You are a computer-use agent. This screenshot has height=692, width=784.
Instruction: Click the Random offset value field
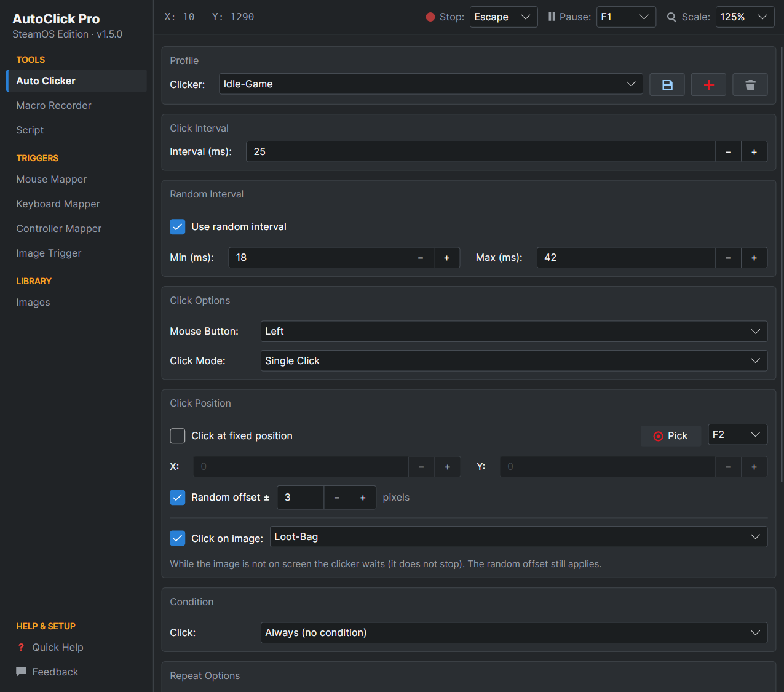(x=301, y=498)
